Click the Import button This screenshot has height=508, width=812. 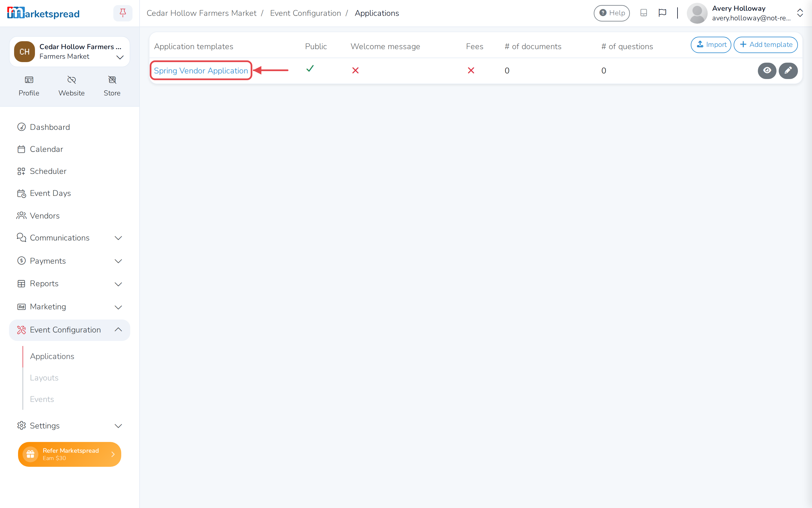[711, 45]
